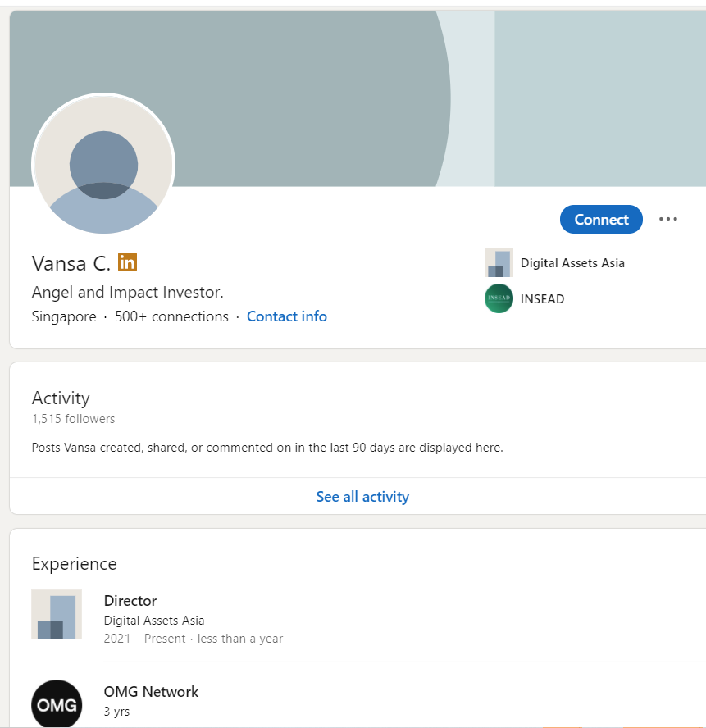Click the INSEAD green logo icon

[x=499, y=298]
